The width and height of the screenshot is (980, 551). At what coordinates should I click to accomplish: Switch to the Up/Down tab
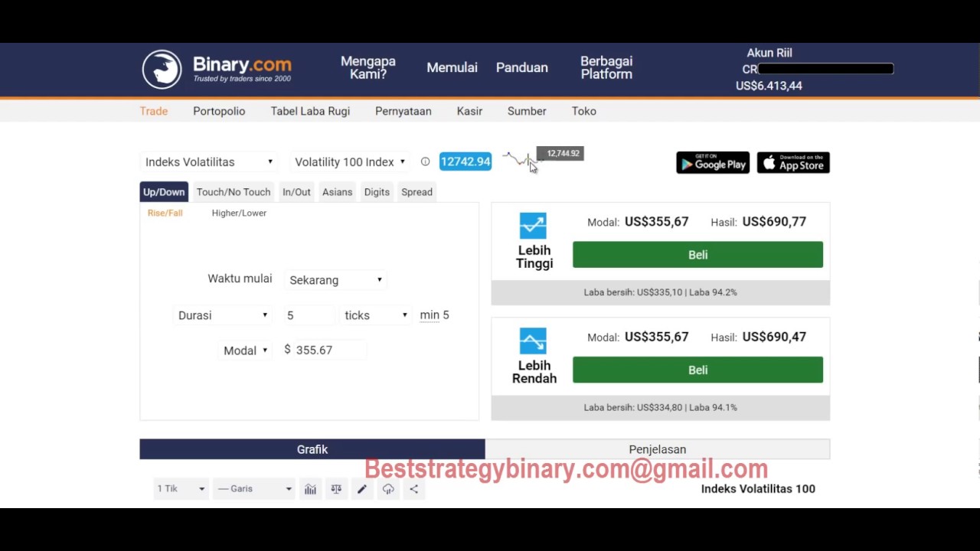[x=164, y=192]
